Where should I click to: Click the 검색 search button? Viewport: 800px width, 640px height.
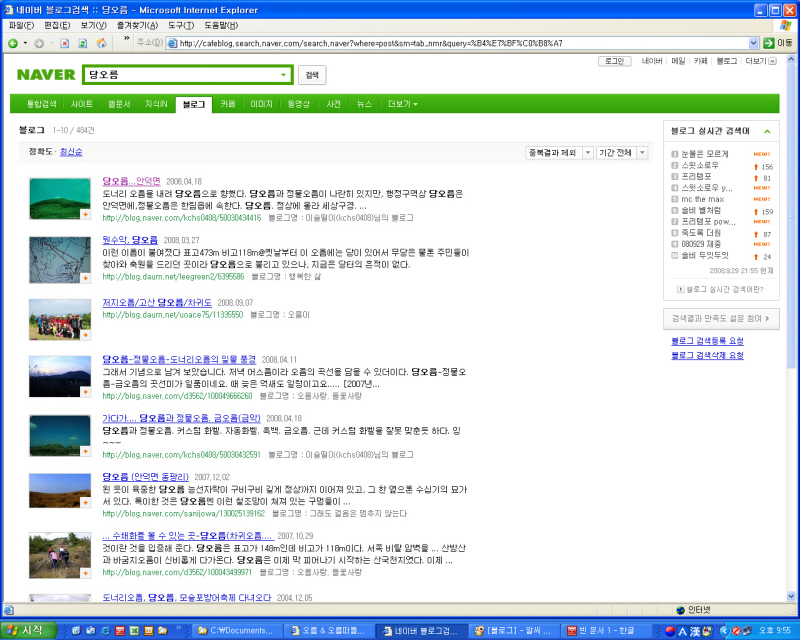312,75
